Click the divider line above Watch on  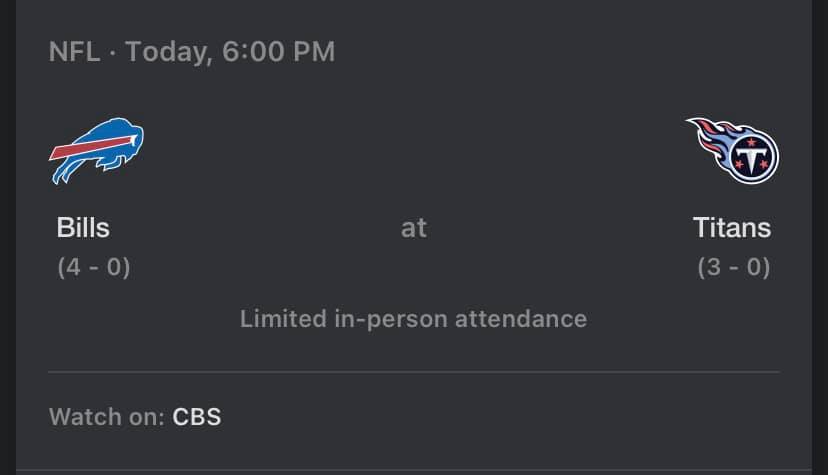[x=414, y=372]
